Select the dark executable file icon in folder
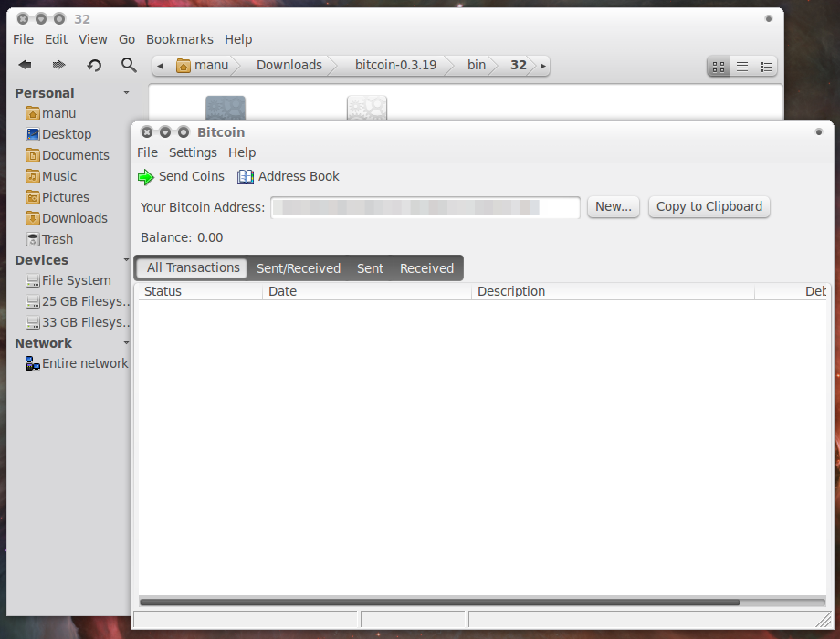The height and width of the screenshot is (639, 840). (x=226, y=109)
